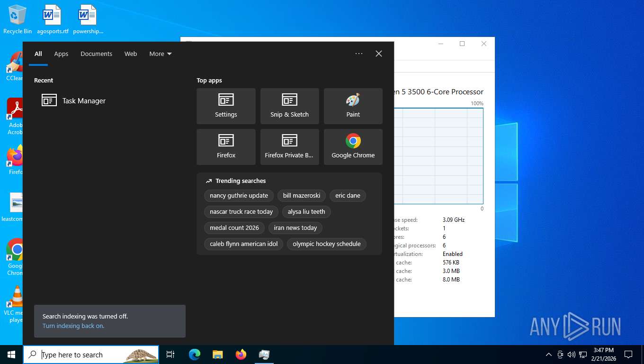Click network icon in system tray
This screenshot has width=644, height=364.
pyautogui.click(x=583, y=355)
